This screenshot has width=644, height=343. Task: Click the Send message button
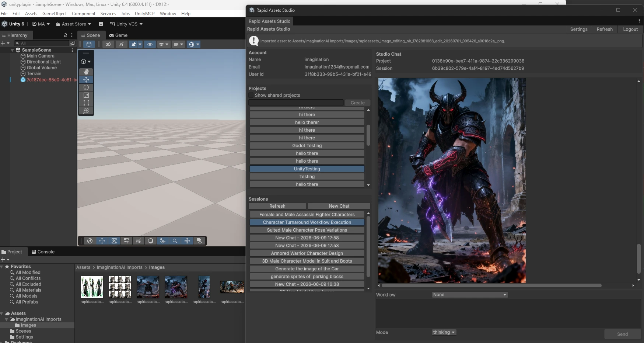623,334
